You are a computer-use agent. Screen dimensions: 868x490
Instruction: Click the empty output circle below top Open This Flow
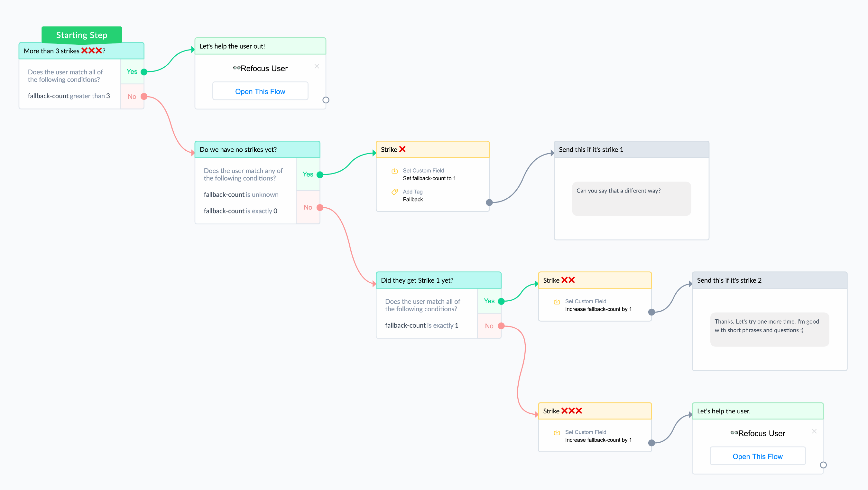[326, 100]
